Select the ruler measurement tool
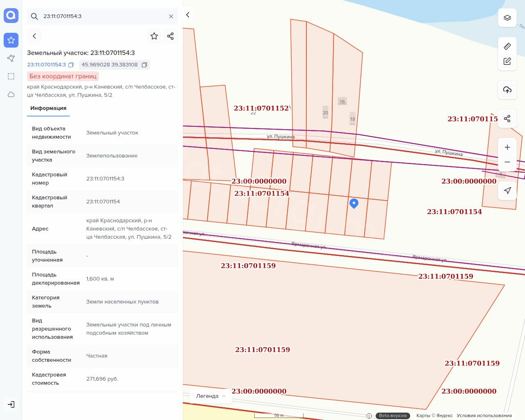The width and height of the screenshot is (525, 420). (507, 46)
